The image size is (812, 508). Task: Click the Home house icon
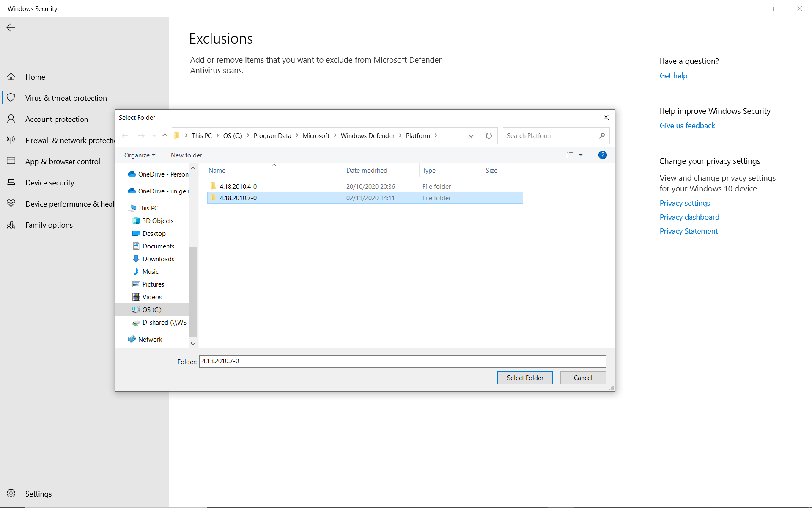pos(11,77)
